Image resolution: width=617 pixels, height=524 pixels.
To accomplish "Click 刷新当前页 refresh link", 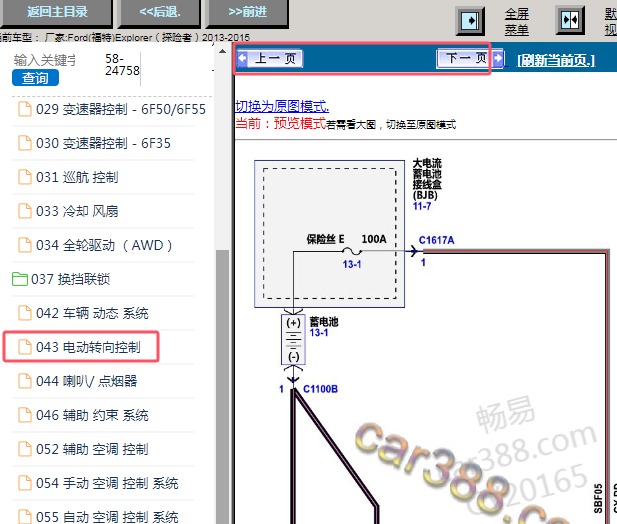I will (556, 60).
